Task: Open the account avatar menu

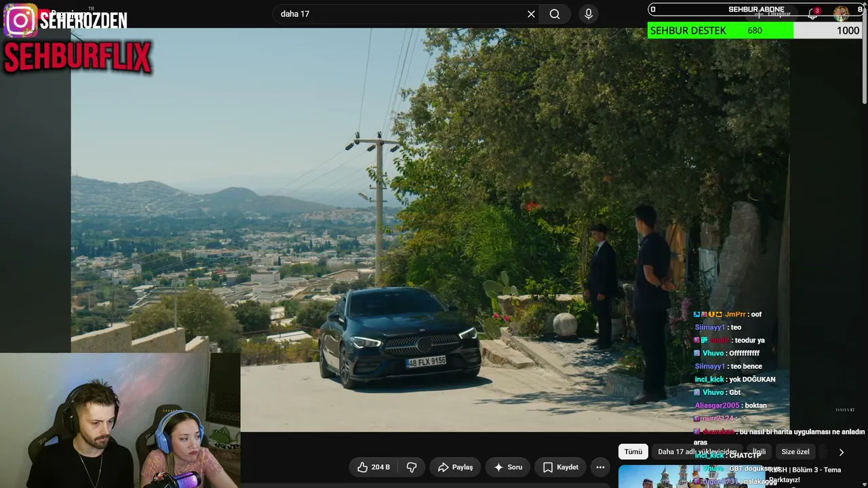Action: click(841, 14)
